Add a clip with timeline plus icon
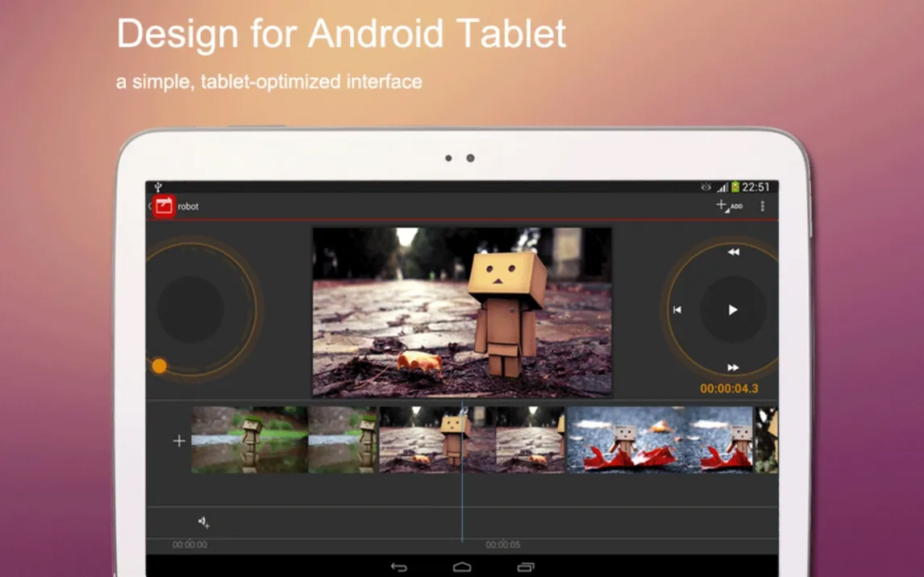Screen dimensions: 924x577 point(179,441)
